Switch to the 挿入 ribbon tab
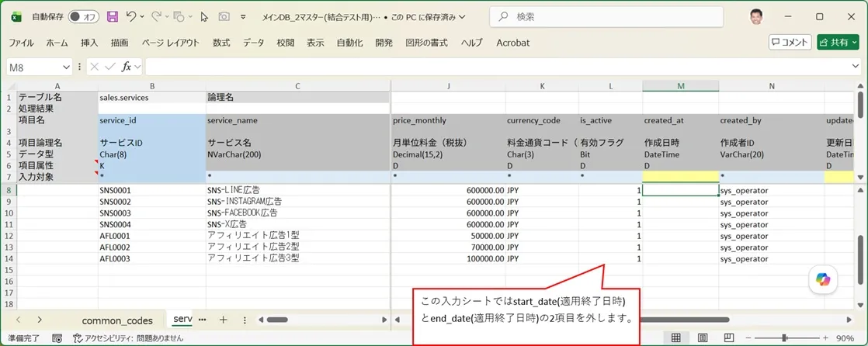This screenshot has width=868, height=346. point(89,43)
